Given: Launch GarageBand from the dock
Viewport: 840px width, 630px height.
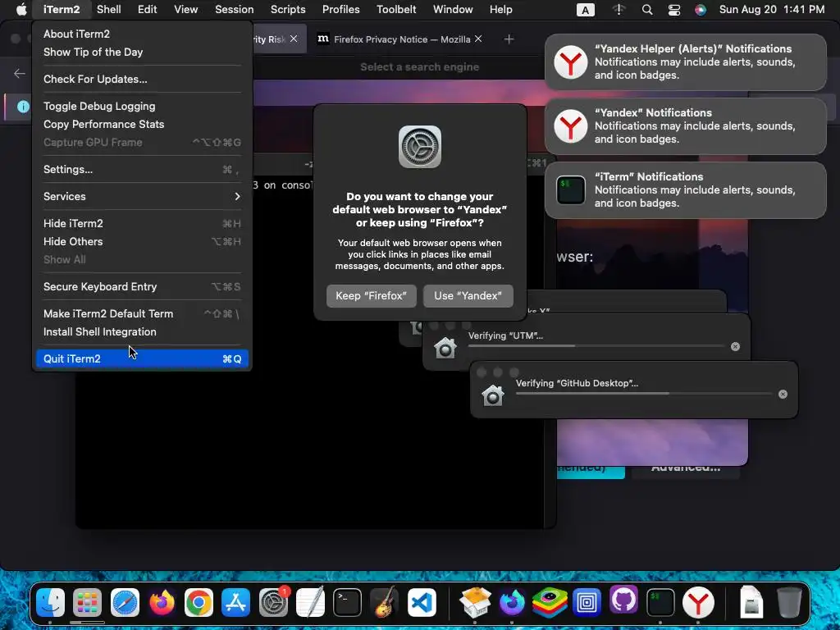Looking at the screenshot, I should point(384,602).
